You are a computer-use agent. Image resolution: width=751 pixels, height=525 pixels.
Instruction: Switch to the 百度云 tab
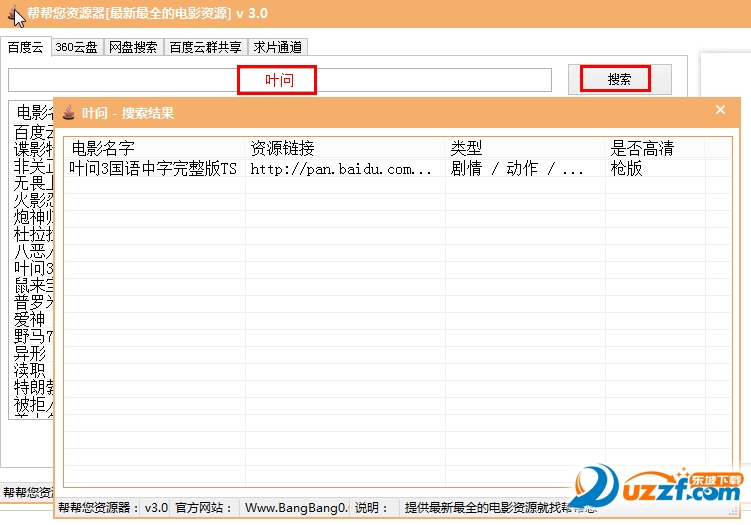pyautogui.click(x=26, y=47)
